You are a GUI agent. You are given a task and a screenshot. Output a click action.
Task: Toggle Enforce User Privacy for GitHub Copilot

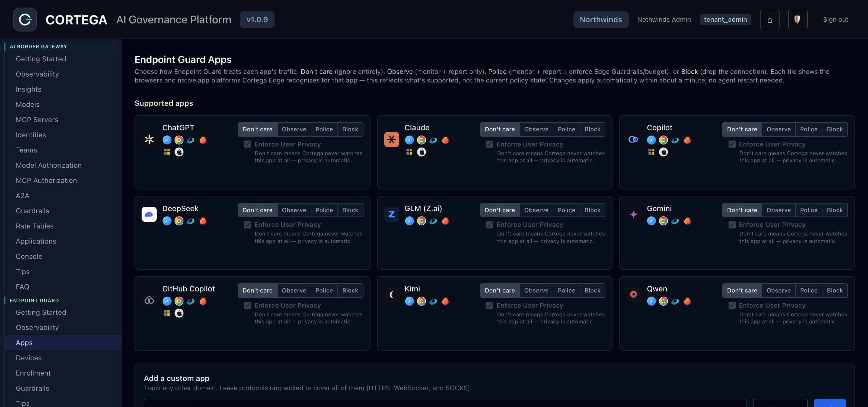(248, 305)
